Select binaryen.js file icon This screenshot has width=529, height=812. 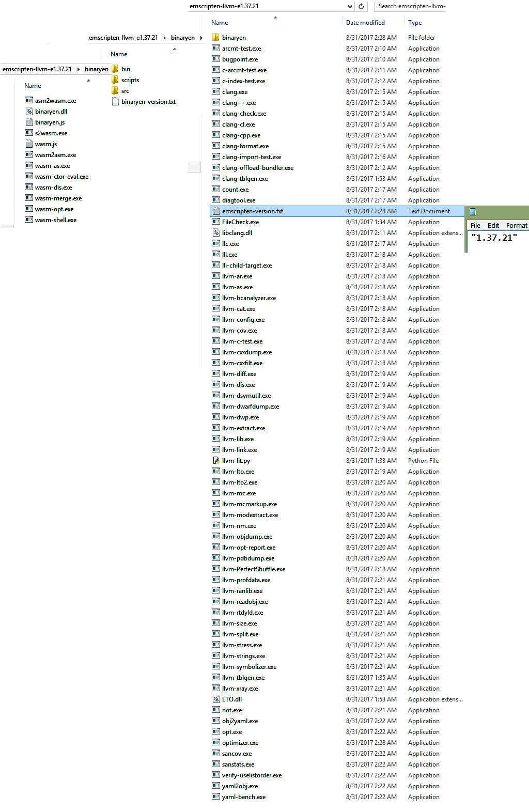(x=29, y=122)
